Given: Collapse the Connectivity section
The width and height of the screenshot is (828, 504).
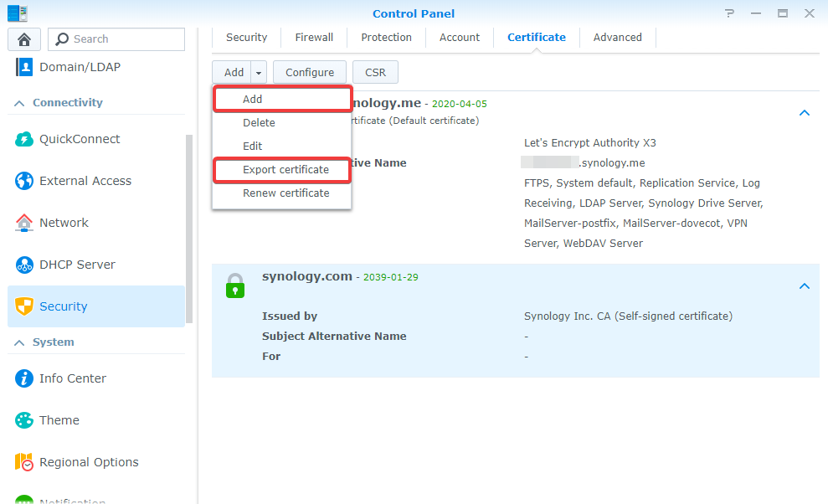Looking at the screenshot, I should (x=19, y=103).
